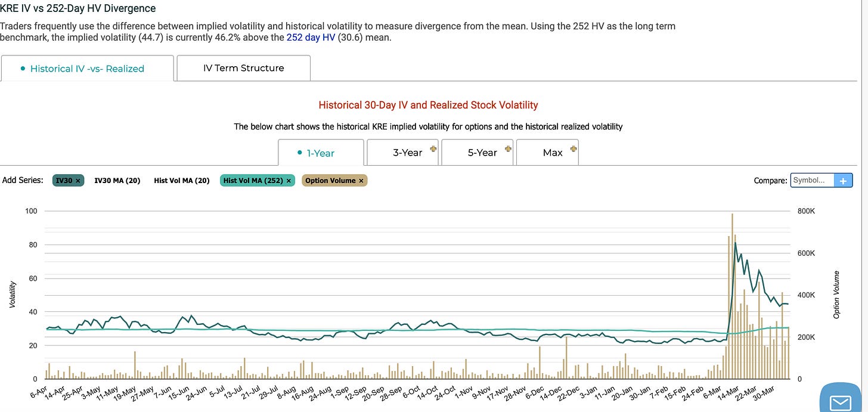Click the IV30 line peak near 14-Mar

736,244
